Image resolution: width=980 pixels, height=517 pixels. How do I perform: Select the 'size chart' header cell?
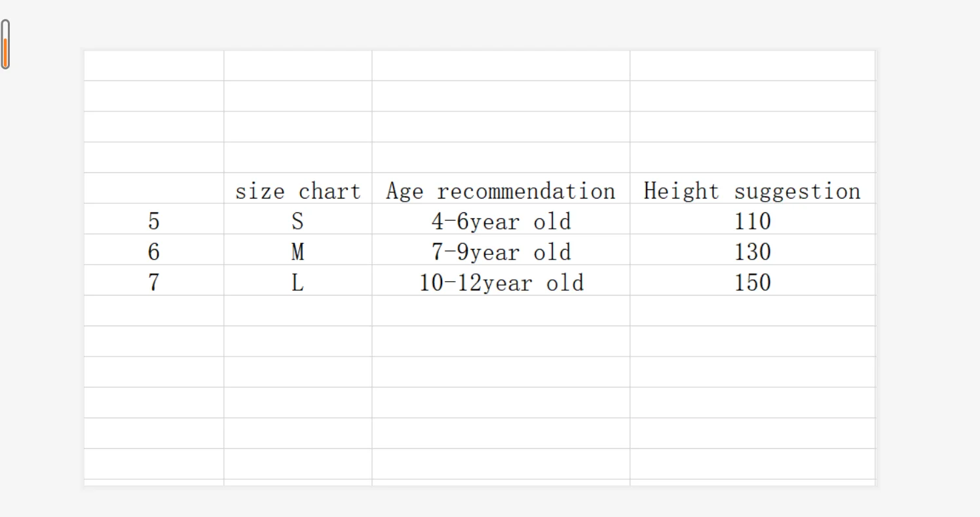click(x=298, y=188)
